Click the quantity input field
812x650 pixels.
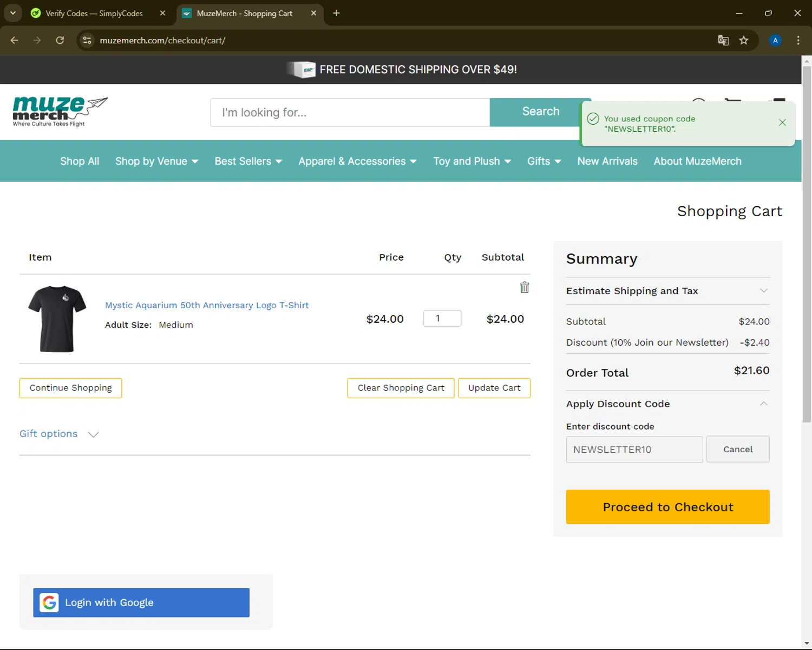point(442,318)
